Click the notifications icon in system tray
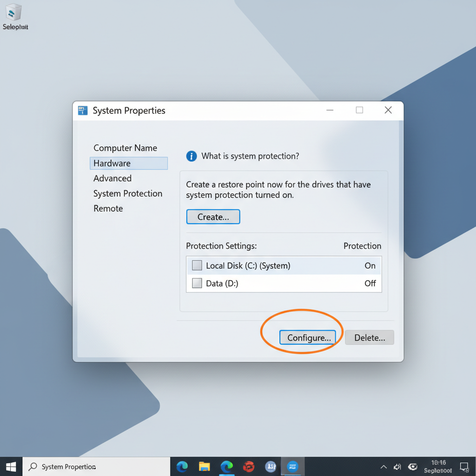 pyautogui.click(x=464, y=467)
